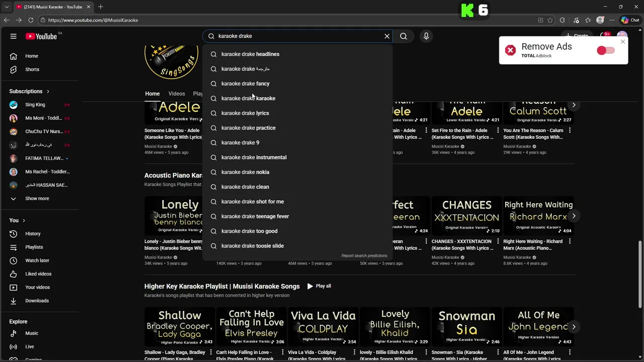This screenshot has height=362, width=644.
Task: Refresh the page in the browser
Action: coord(31,20)
